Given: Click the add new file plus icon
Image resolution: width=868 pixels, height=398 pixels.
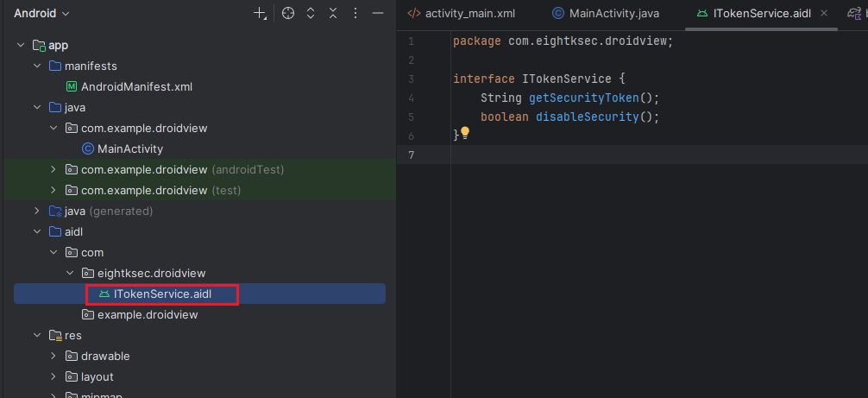Looking at the screenshot, I should [260, 14].
